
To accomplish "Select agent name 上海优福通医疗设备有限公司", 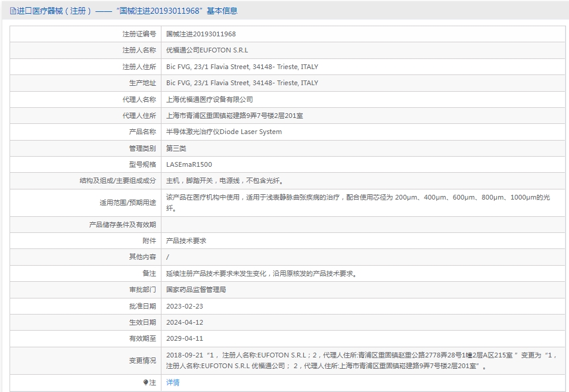I will [209, 99].
